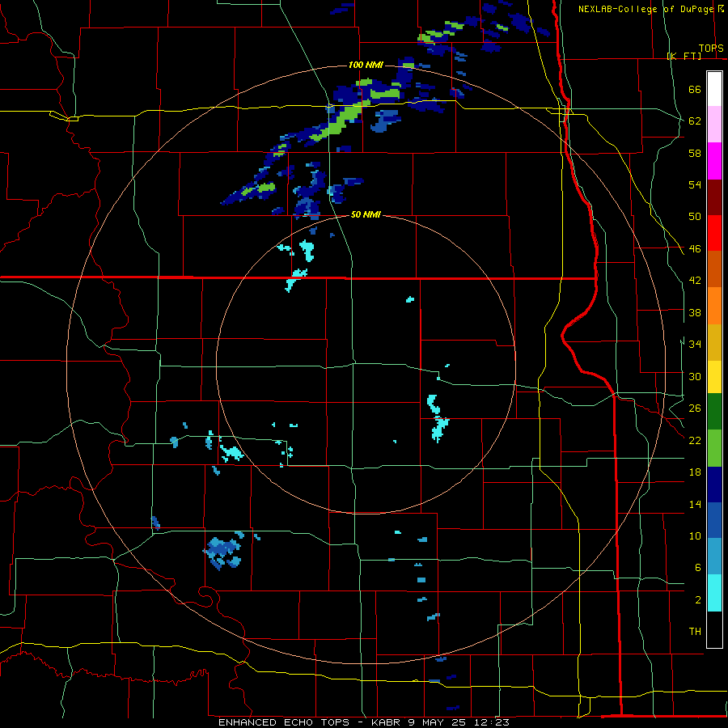
Task: Click the black TH legend color segment
Action: (x=714, y=629)
